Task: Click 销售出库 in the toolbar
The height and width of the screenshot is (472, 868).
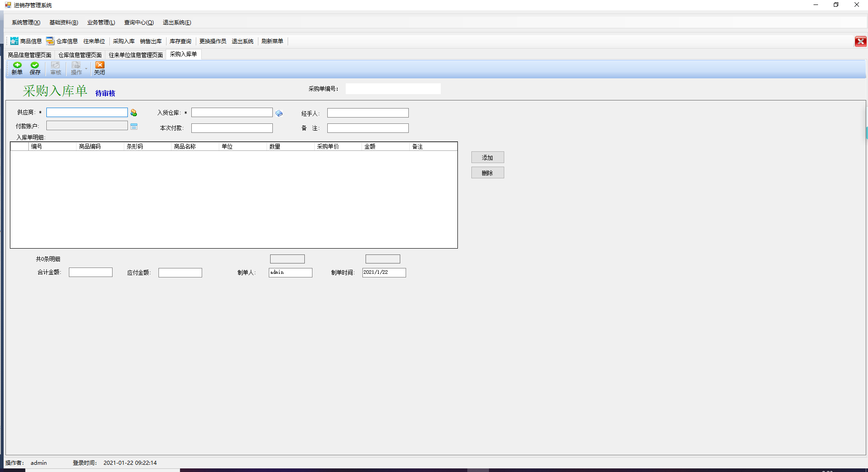Action: (151, 41)
